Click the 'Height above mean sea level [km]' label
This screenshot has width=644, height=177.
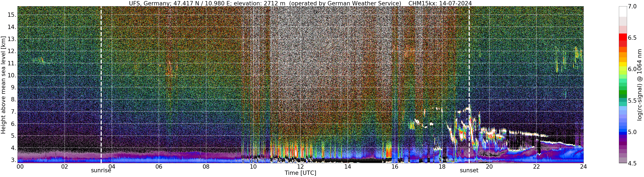pos(3,85)
